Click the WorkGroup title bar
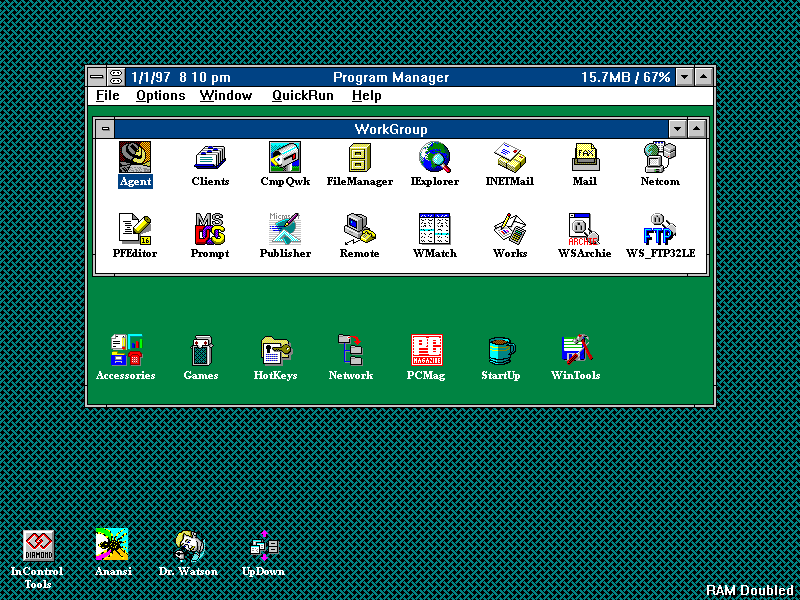 point(391,129)
